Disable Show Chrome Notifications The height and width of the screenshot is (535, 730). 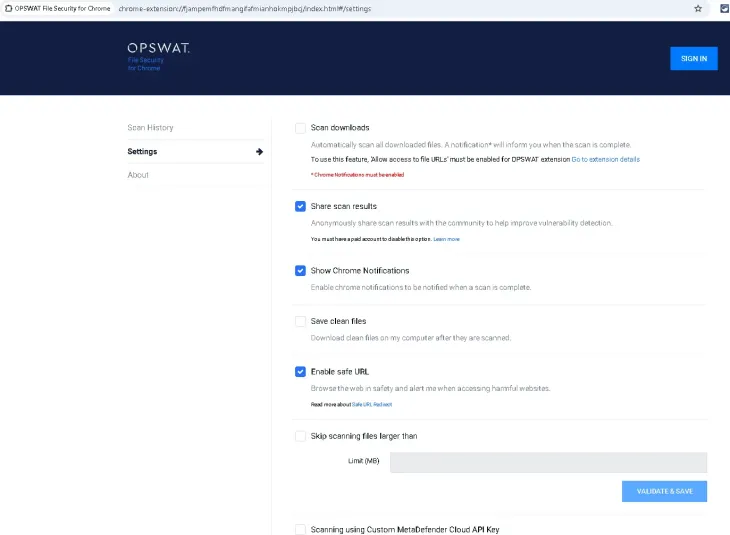pyautogui.click(x=301, y=271)
